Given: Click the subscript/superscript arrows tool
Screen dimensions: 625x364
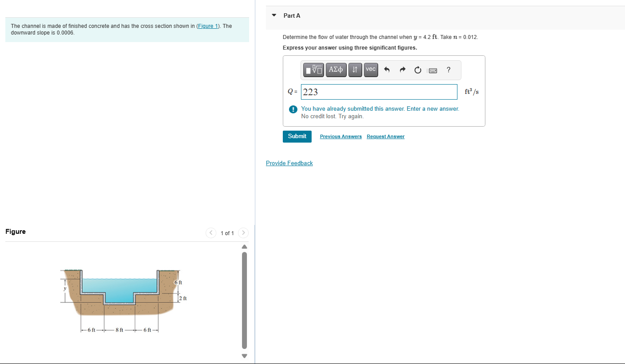Looking at the screenshot, I should [x=355, y=70].
